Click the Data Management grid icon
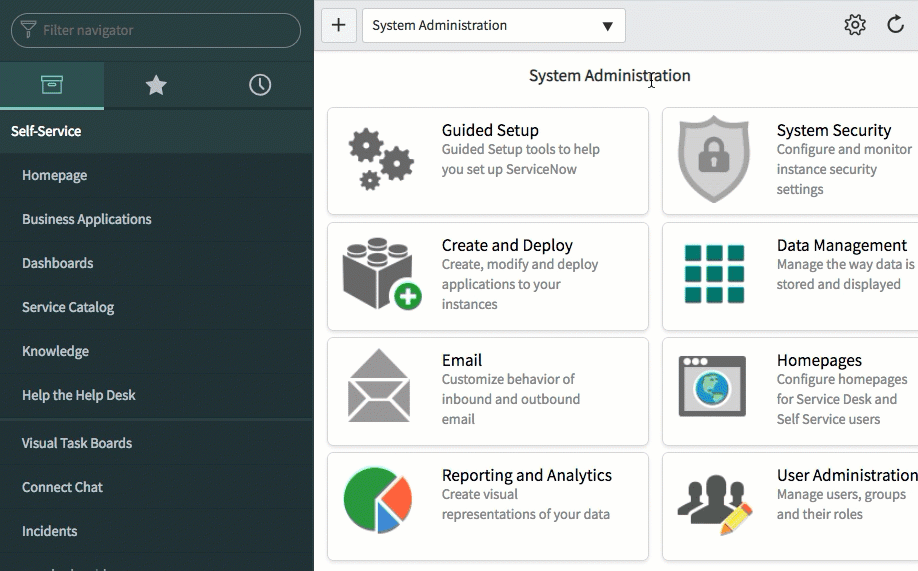 pos(714,273)
